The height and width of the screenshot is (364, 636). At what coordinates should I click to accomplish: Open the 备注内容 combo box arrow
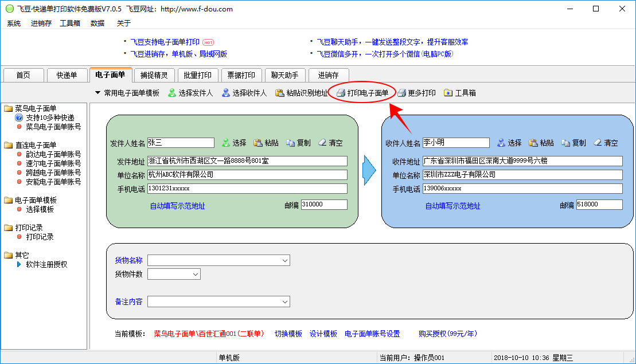(285, 302)
